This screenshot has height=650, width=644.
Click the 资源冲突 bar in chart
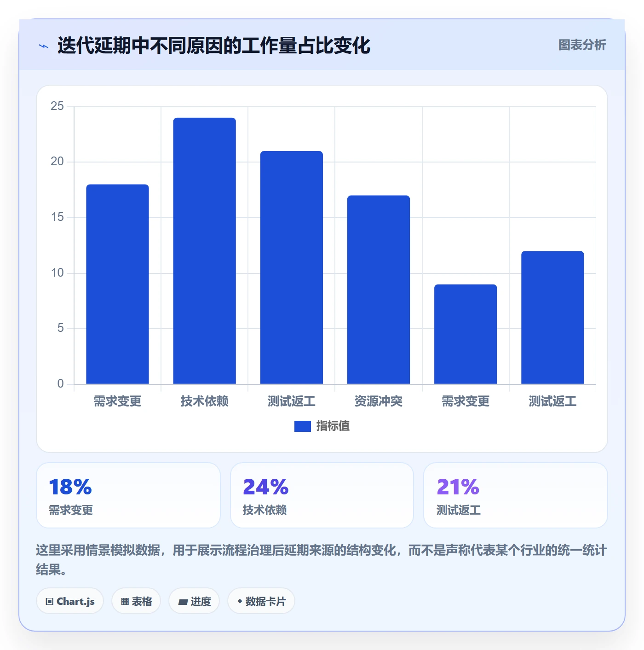pyautogui.click(x=379, y=290)
